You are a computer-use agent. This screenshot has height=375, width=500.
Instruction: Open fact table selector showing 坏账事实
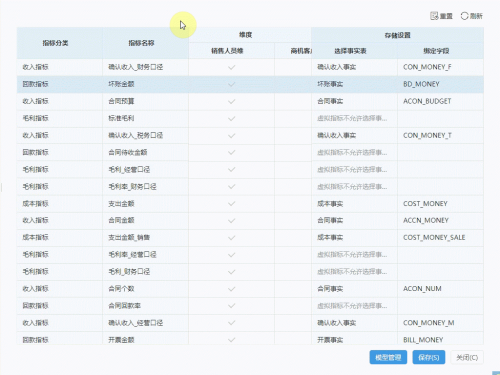354,84
